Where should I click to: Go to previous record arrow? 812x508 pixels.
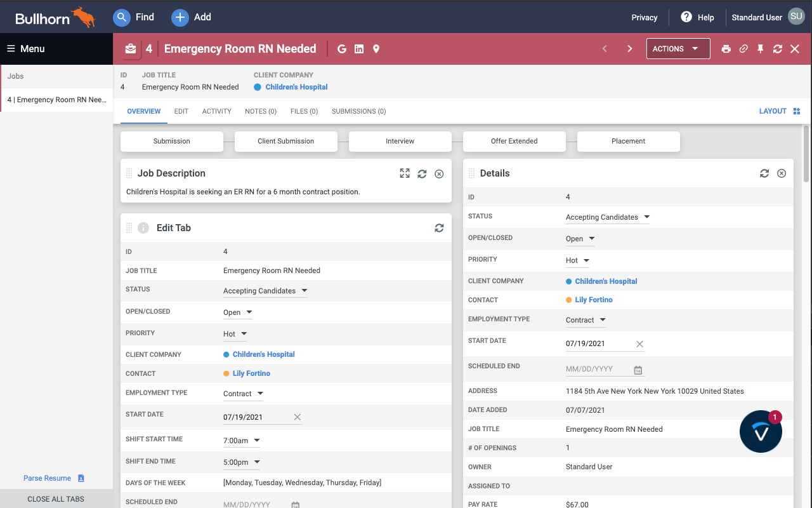click(605, 49)
